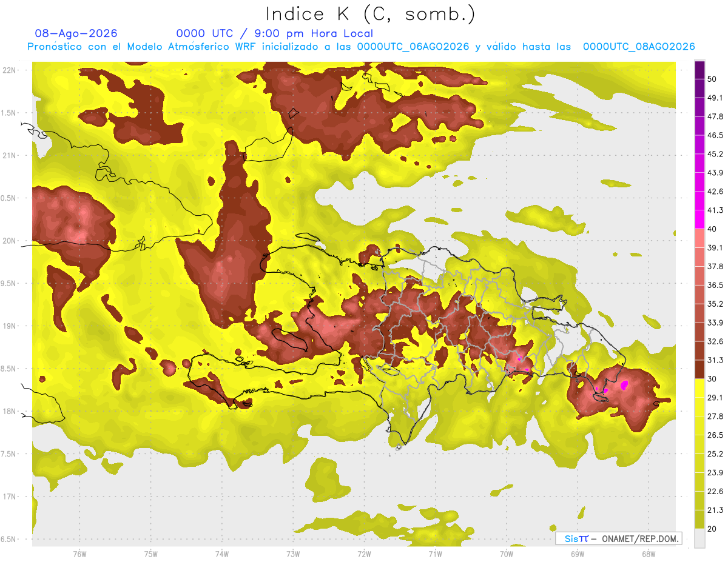Click the '20' value at the color scale bottom
The height and width of the screenshot is (562, 728).
pos(712,529)
